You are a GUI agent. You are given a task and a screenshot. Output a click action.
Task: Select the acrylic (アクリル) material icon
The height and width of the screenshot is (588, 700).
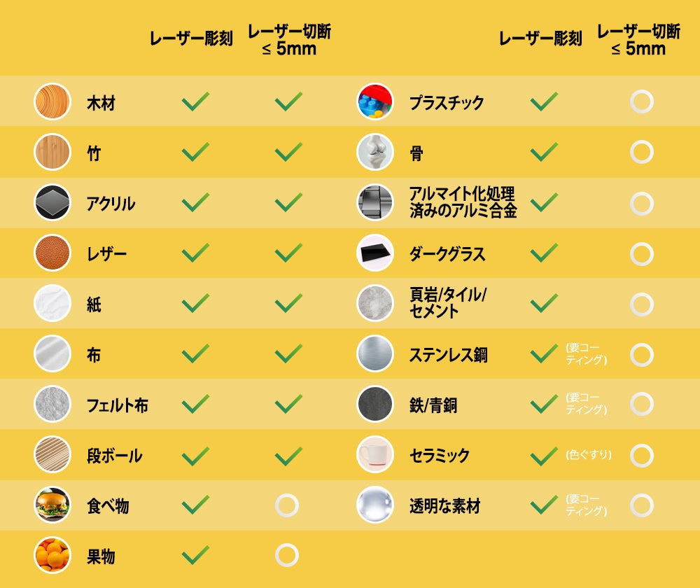point(52,202)
